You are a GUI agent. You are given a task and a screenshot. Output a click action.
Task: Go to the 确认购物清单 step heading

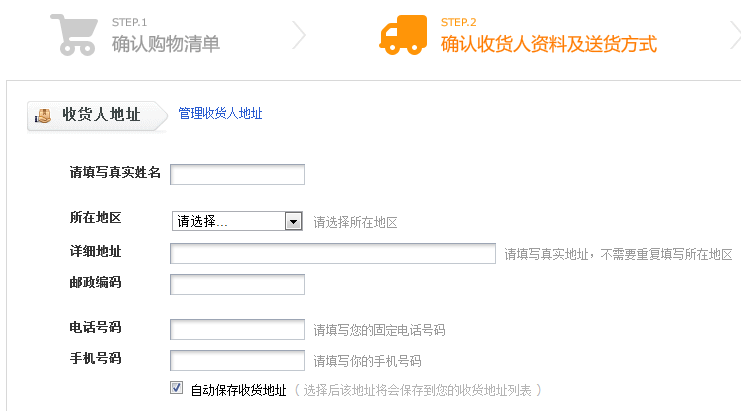[x=166, y=44]
